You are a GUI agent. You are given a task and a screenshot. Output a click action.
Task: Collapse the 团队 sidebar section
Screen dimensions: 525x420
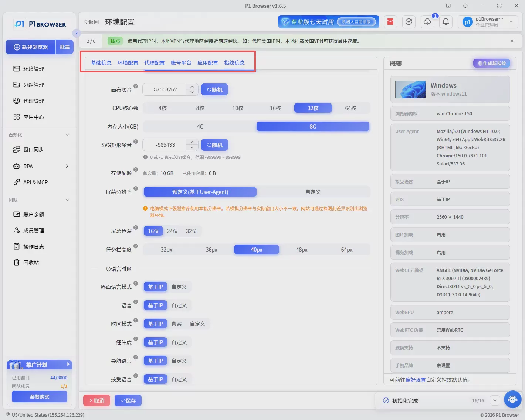pyautogui.click(x=67, y=200)
